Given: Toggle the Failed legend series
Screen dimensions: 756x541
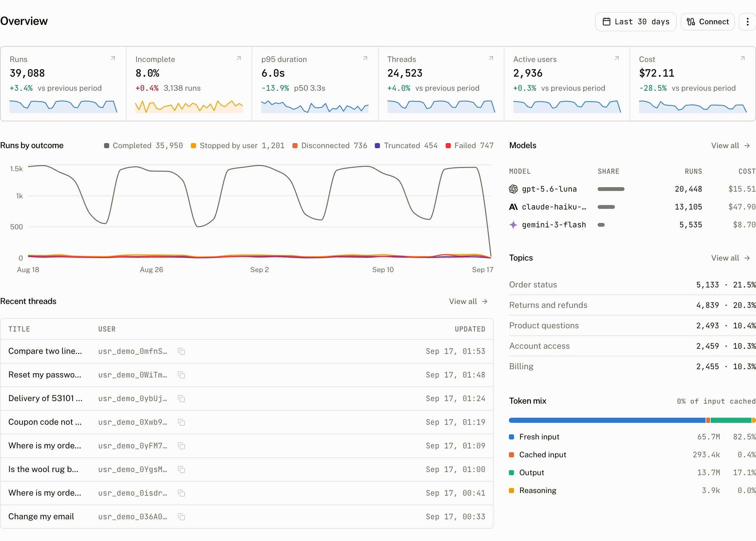Looking at the screenshot, I should 470,146.
